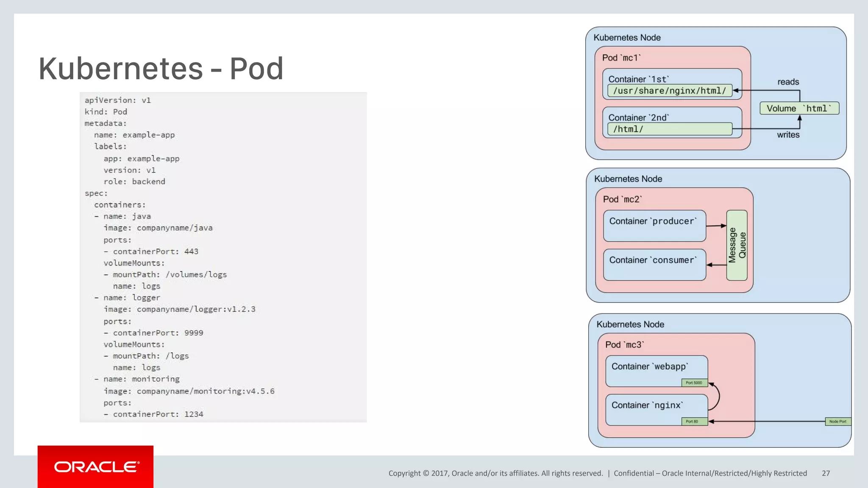Image resolution: width=868 pixels, height=488 pixels.
Task: Click Container producer box
Action: click(x=654, y=225)
